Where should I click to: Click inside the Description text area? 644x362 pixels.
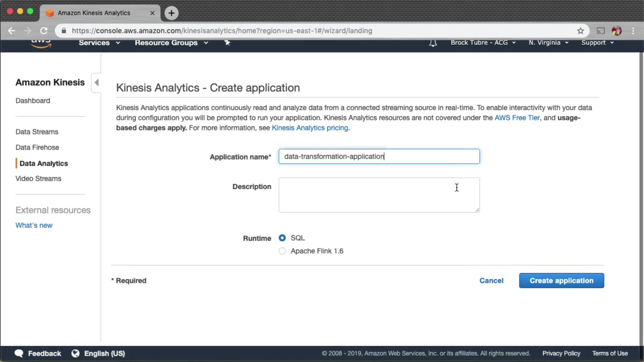tap(379, 195)
